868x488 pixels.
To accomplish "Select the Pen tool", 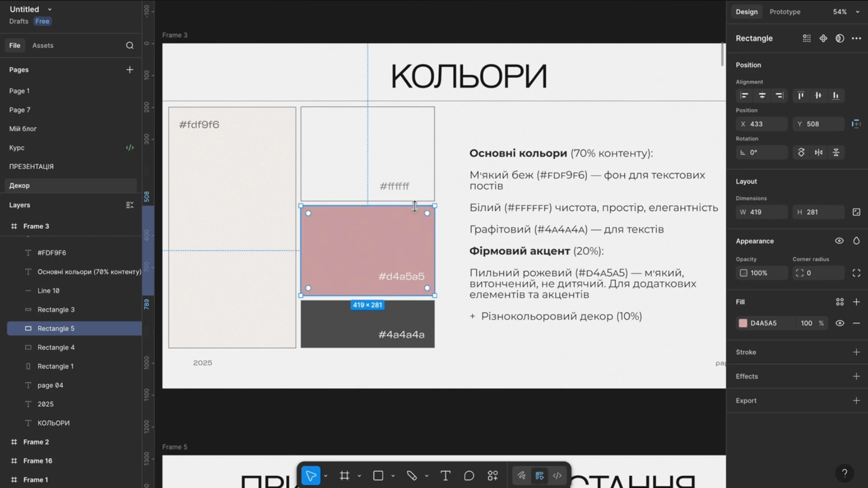I will pyautogui.click(x=412, y=475).
